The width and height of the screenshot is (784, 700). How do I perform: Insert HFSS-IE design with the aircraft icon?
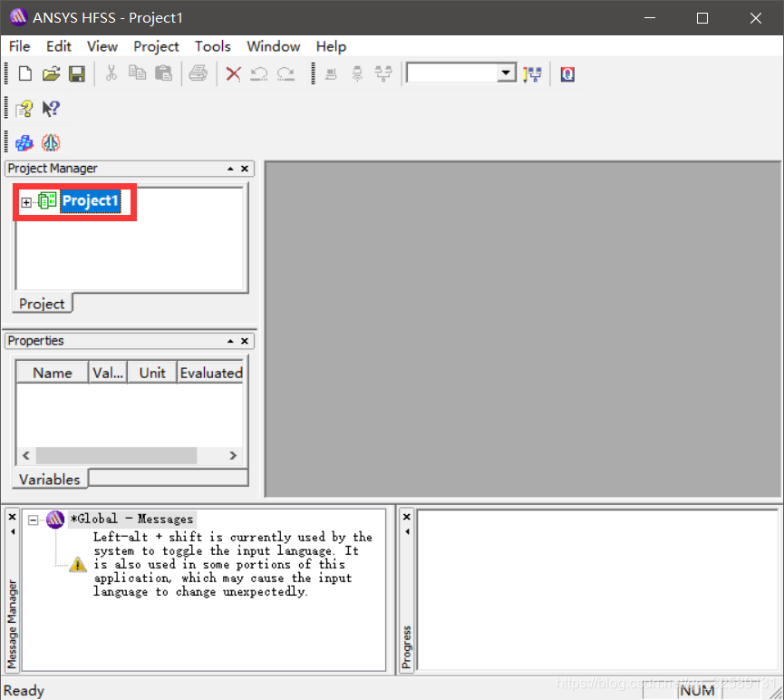coord(51,143)
